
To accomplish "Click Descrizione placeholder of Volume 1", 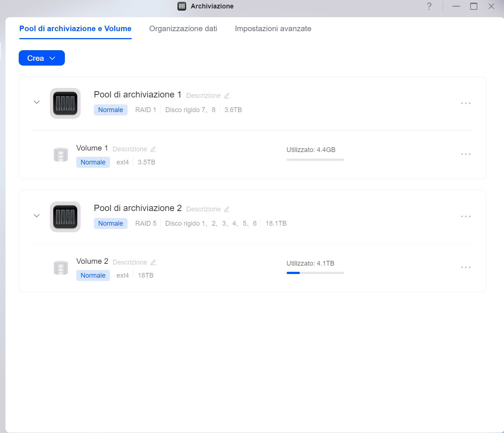I will [x=130, y=149].
